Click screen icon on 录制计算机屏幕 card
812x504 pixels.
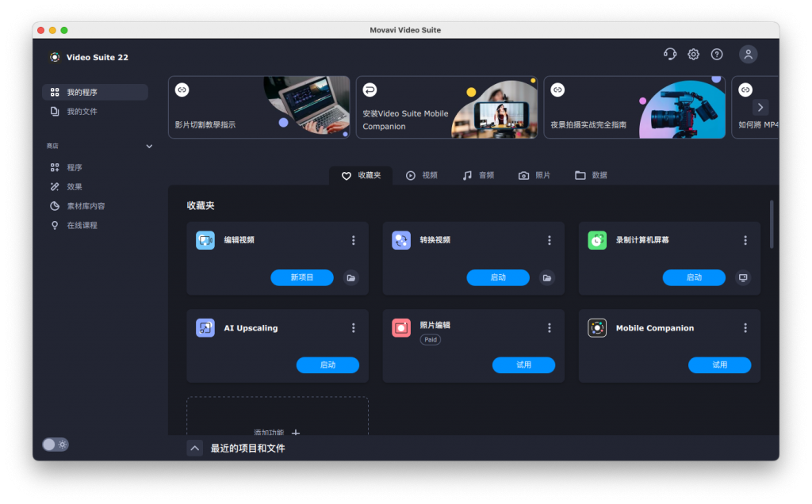743,278
